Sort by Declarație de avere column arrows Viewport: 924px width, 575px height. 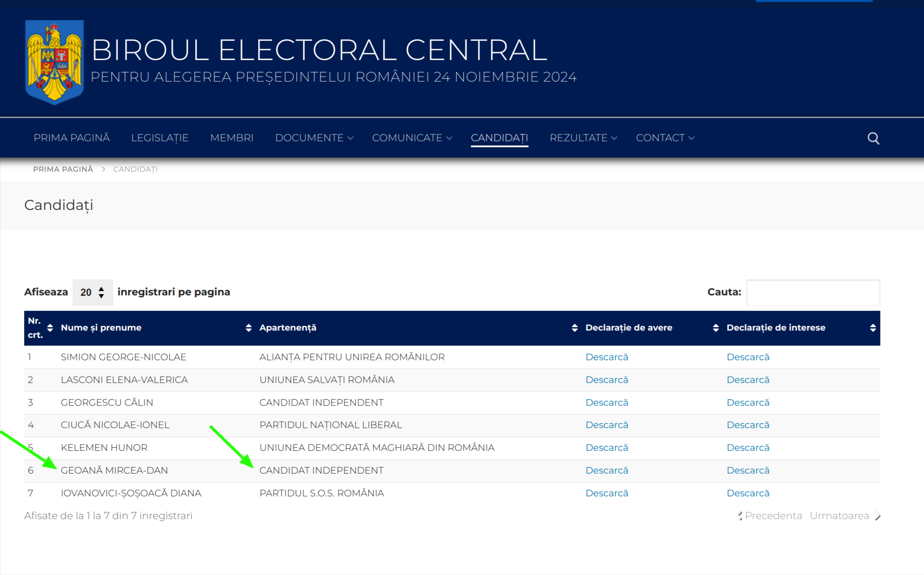coord(715,328)
